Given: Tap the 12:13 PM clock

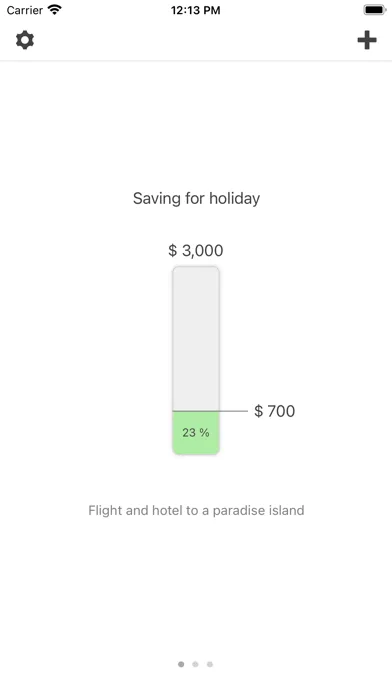Looking at the screenshot, I should point(196,10).
